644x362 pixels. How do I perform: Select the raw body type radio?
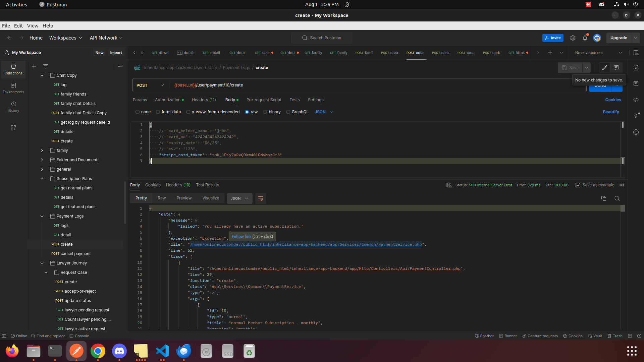(247, 112)
